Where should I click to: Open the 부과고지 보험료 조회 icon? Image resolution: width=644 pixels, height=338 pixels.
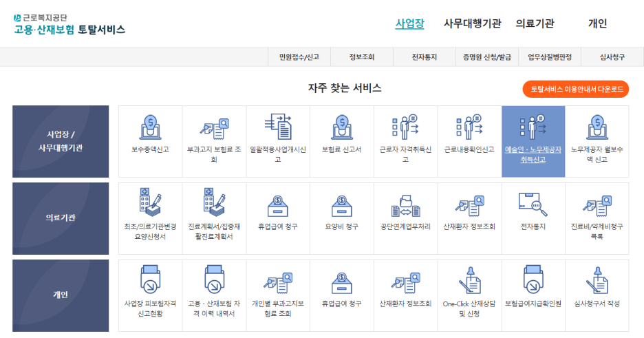[x=214, y=129]
